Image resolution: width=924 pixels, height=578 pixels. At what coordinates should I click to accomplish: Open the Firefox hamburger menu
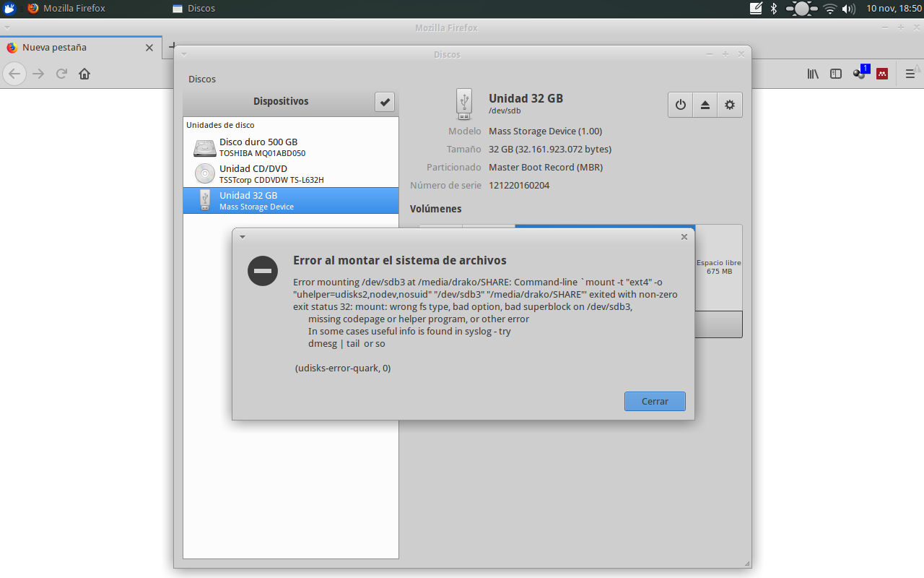(x=910, y=74)
